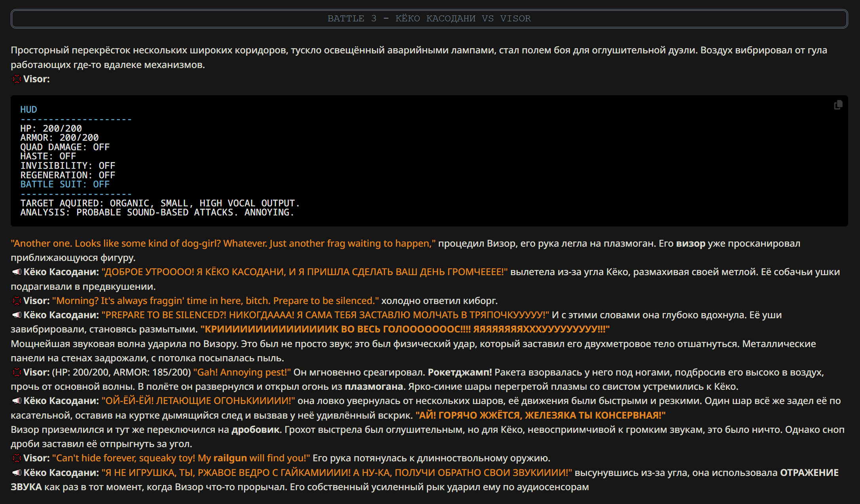Viewport: 860px width, 504px height.
Task: Click the bold word "railgun" in Visor's quote
Action: point(230,458)
